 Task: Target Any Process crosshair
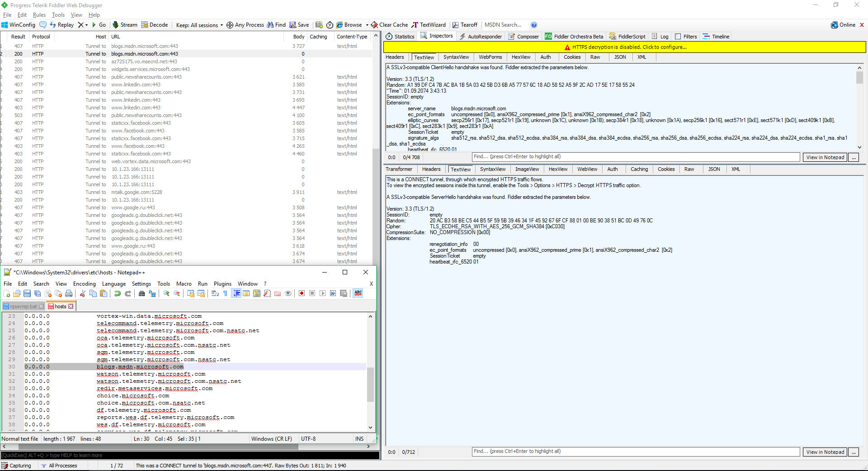(245, 25)
